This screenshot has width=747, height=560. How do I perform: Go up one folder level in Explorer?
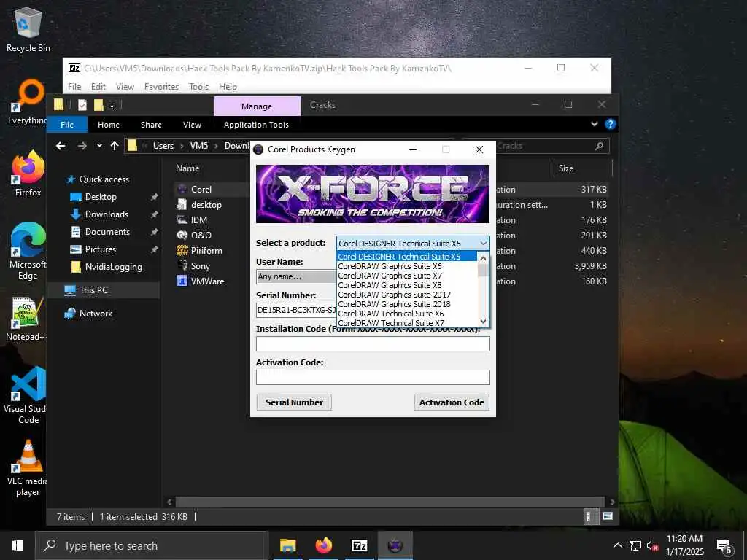click(x=115, y=146)
